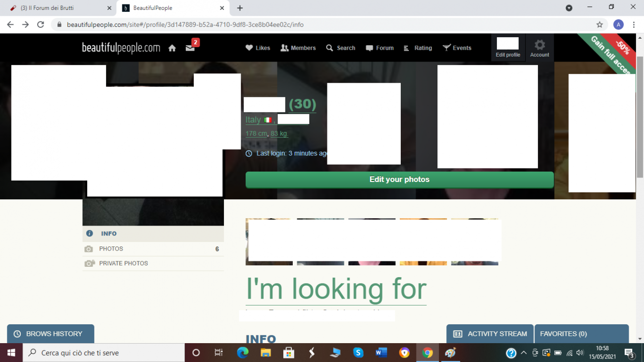Open the Search page in navigation
Screen dimensions: 644x362
[x=340, y=48]
